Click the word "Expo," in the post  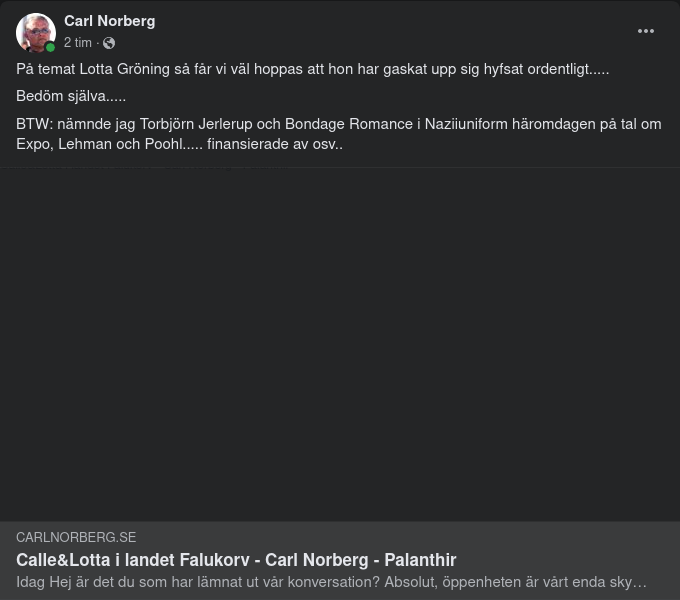pyautogui.click(x=35, y=144)
